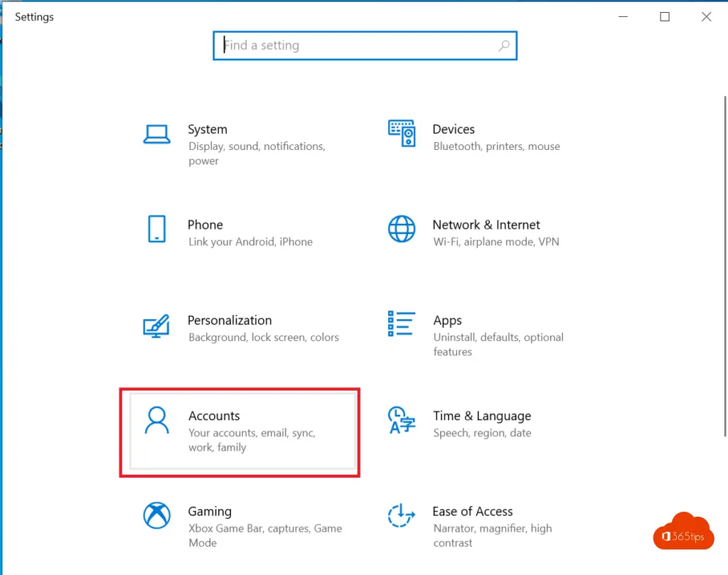Click 'Narrator, magnifier, high contrast' description
728x575 pixels.
tap(493, 535)
